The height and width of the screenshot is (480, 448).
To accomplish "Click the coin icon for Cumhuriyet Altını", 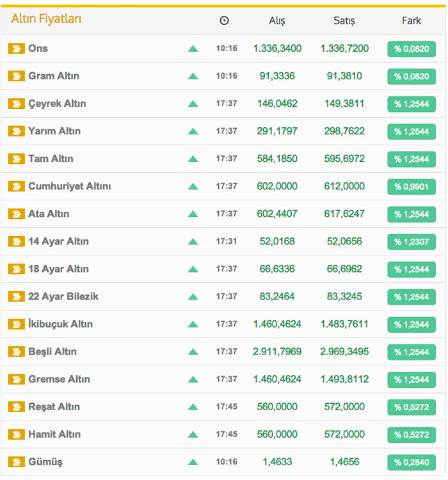I will pos(16,186).
